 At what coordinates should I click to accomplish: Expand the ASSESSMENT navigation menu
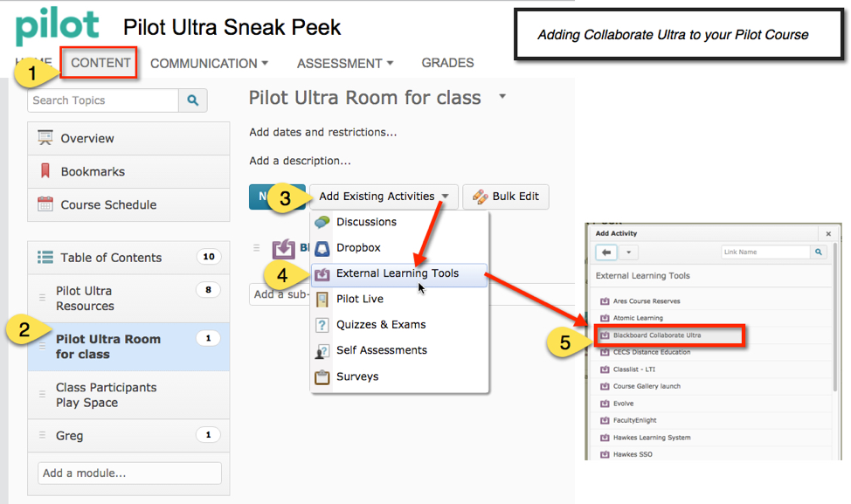pos(345,63)
